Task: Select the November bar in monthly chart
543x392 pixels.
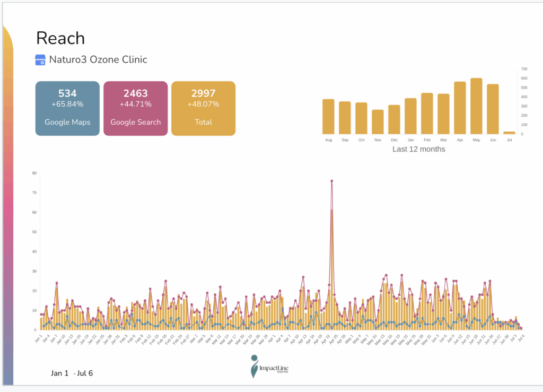Action: (x=378, y=122)
